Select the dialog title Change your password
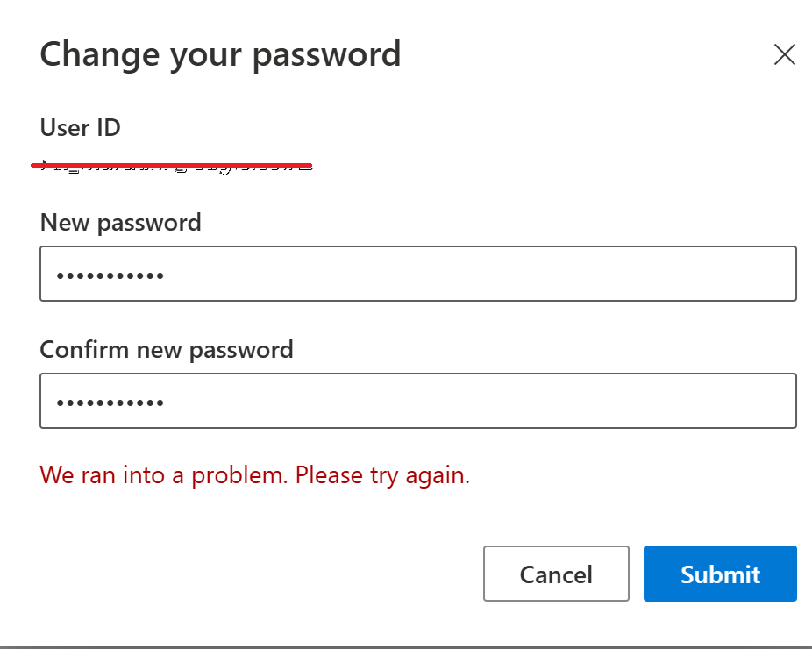 click(x=220, y=54)
